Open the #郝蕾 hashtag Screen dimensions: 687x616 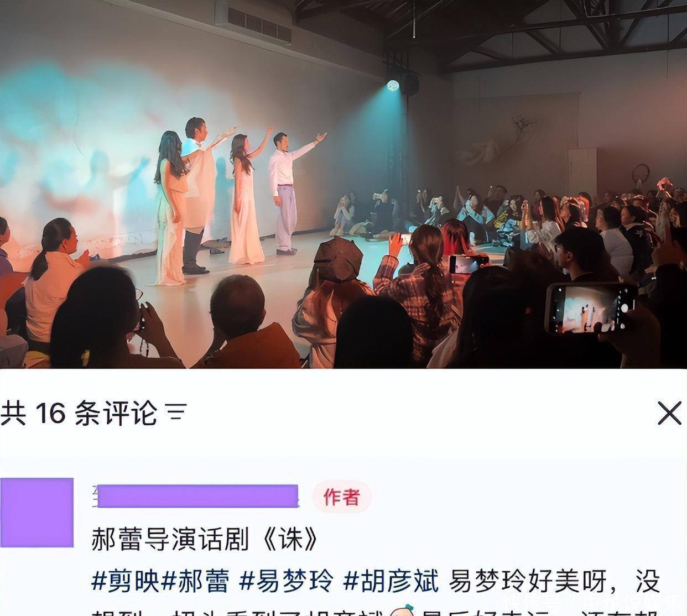tap(195, 581)
